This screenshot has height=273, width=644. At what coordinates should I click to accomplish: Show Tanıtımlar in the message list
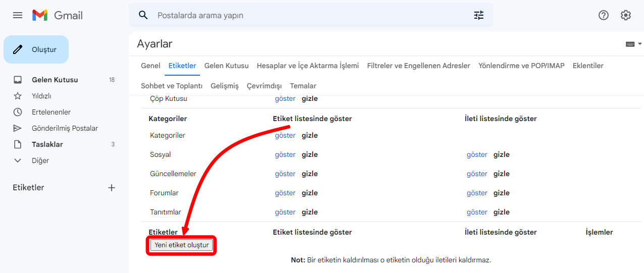tap(477, 212)
